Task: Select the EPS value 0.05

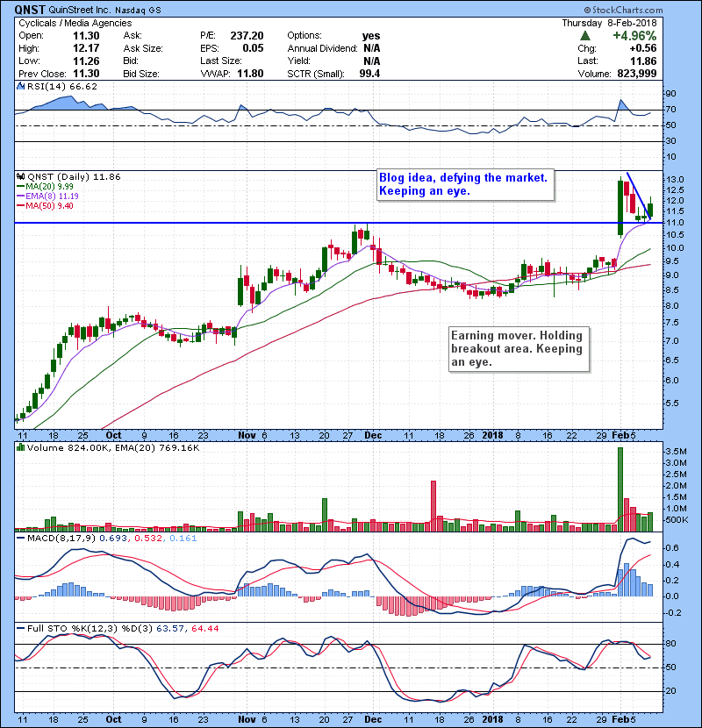Action: (x=253, y=48)
